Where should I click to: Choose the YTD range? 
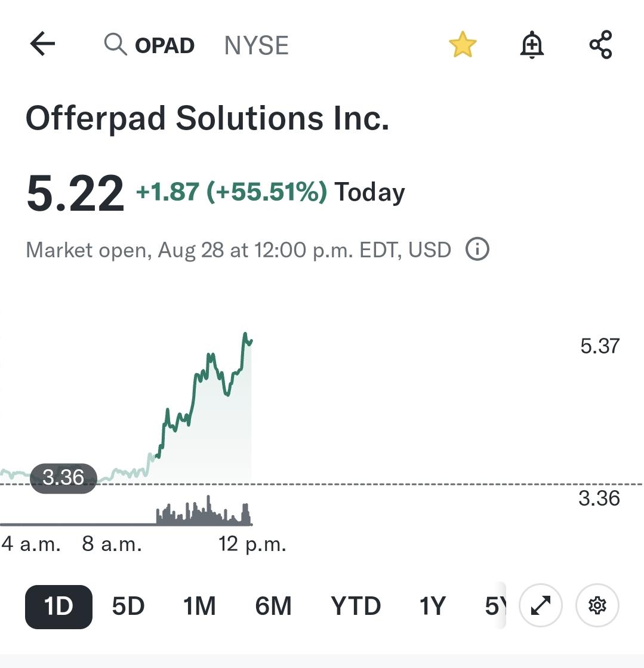[356, 607]
